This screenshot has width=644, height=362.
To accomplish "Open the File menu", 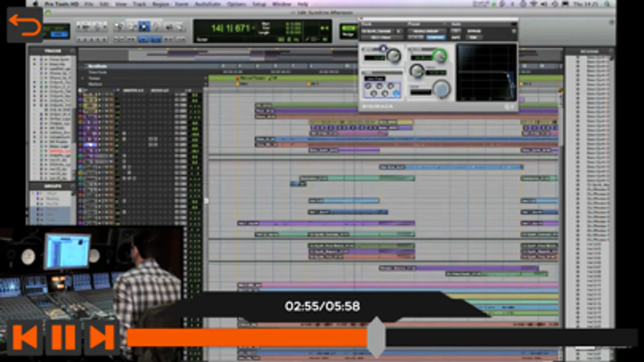I will point(89,4).
